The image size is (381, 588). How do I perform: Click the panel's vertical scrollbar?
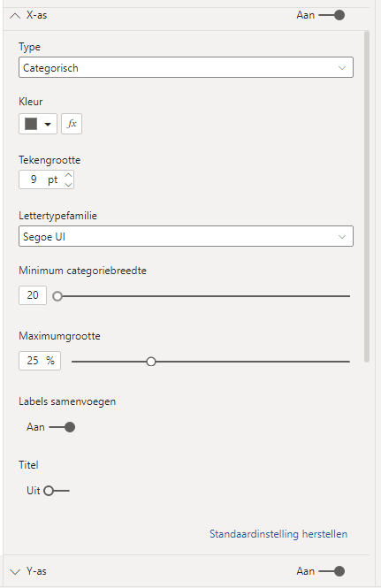(x=367, y=197)
